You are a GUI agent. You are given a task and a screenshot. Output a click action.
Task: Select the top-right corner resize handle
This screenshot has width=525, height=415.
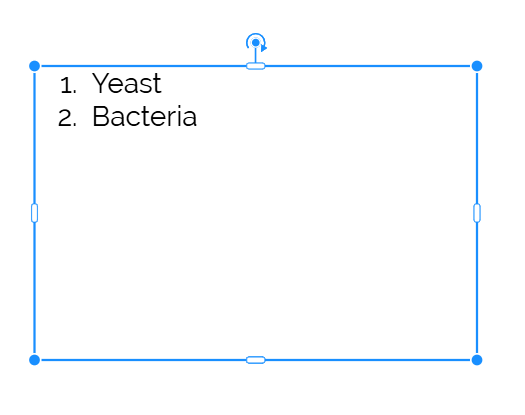[x=477, y=66]
